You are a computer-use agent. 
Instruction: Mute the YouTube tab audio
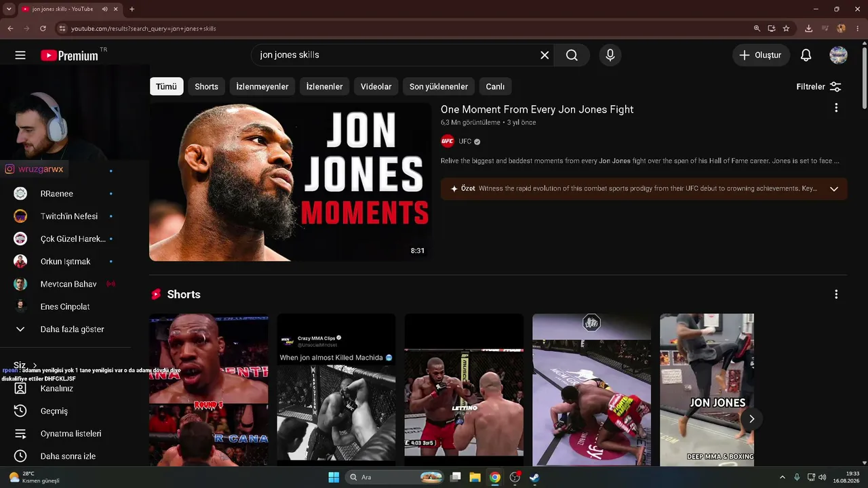click(105, 9)
